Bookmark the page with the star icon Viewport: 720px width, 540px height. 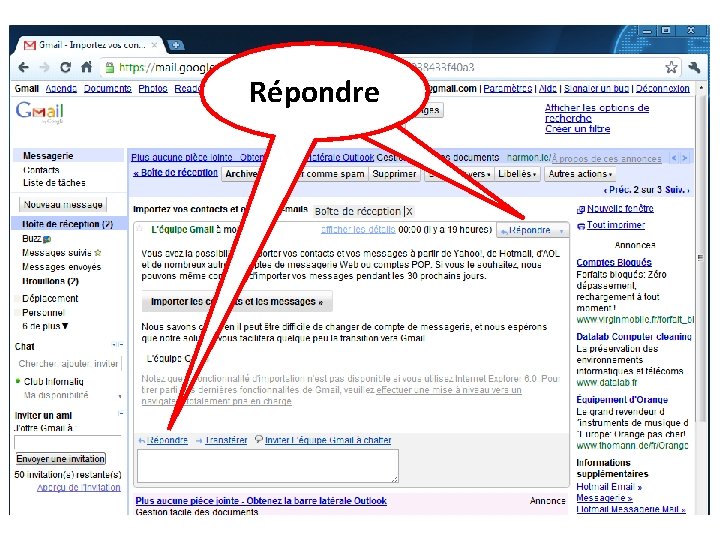pyautogui.click(x=671, y=68)
